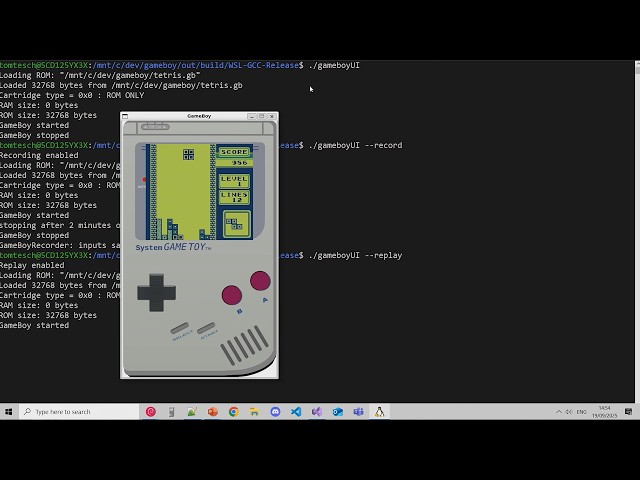Click the SCORE label on the game screen

(x=234, y=152)
